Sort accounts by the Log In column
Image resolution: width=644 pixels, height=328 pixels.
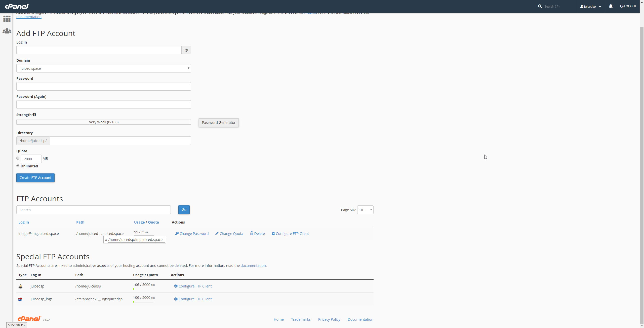click(24, 222)
